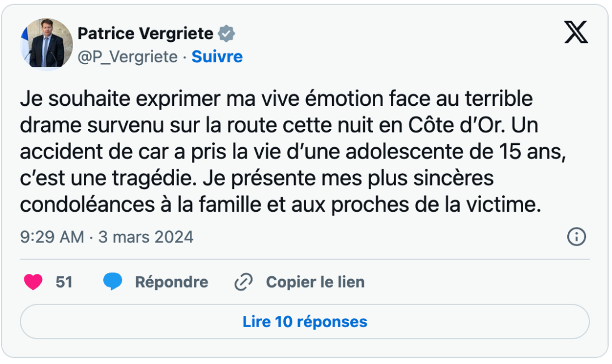
Task: Open the Lire 10 réponses button
Action: [x=305, y=322]
